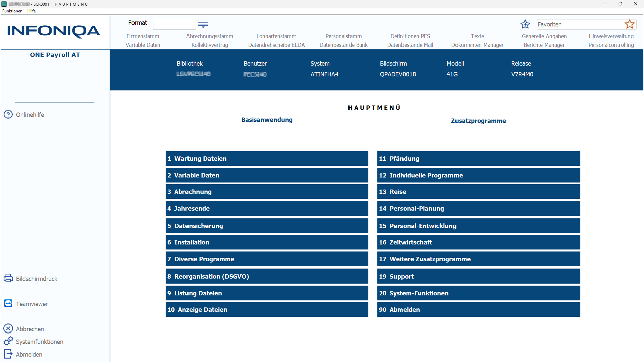Open Systemfunktionen with the gears icon
This screenshot has height=362, width=644.
click(x=8, y=341)
